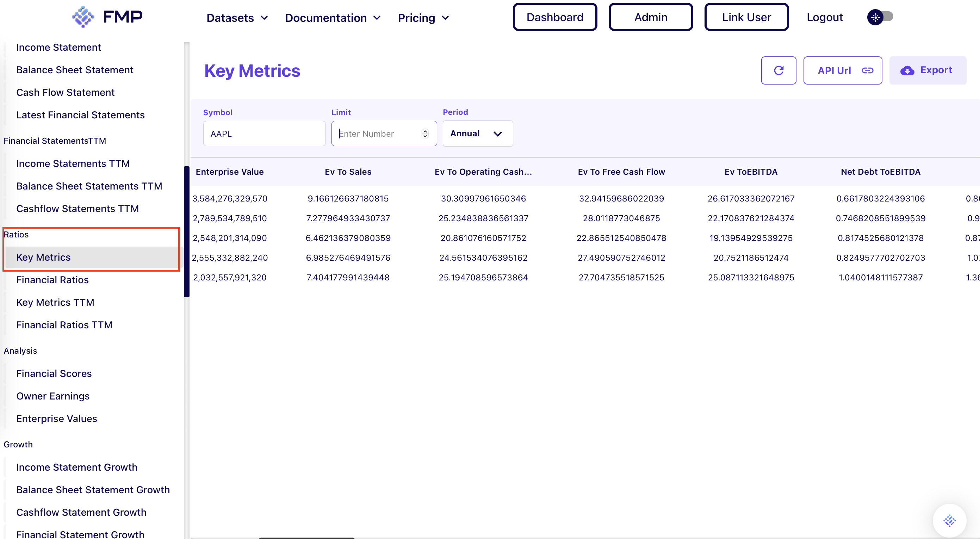Click the Ev To Operating Cash column header
Viewport: 980px width, 539px height.
point(483,172)
